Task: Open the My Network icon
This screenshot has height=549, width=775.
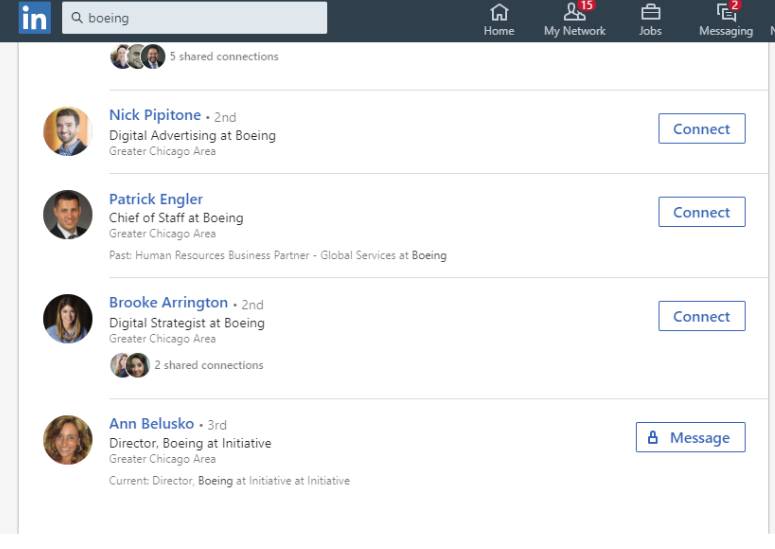Action: click(574, 12)
